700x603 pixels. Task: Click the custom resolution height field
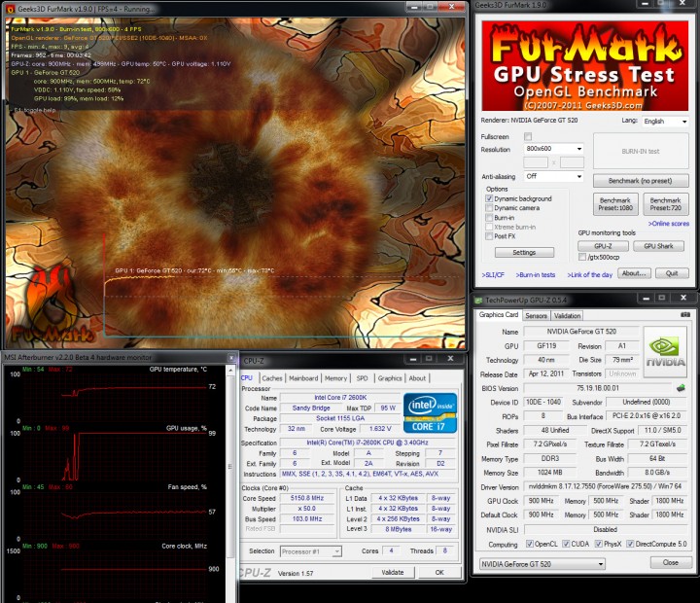[x=572, y=162]
